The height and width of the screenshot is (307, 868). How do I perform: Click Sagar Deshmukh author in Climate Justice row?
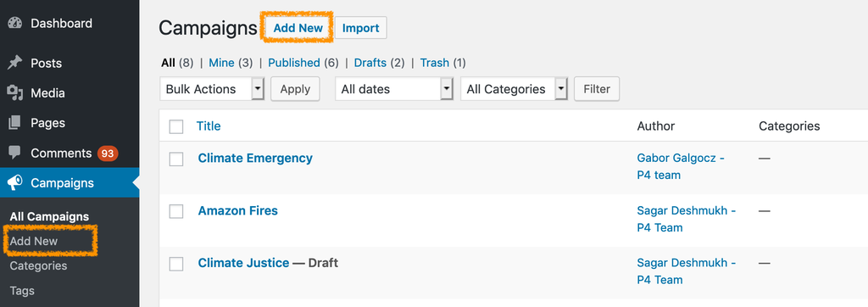[687, 271]
